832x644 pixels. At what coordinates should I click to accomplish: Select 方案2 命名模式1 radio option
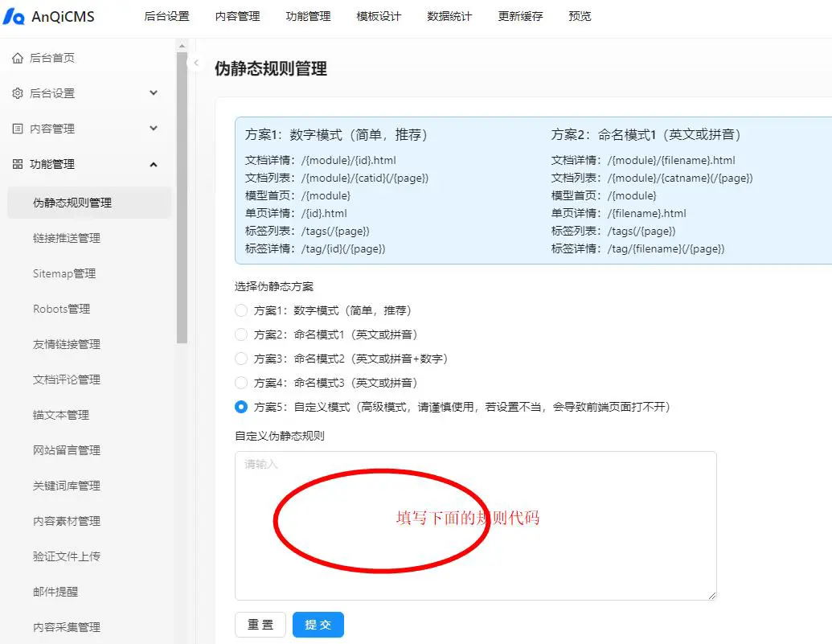click(x=241, y=334)
